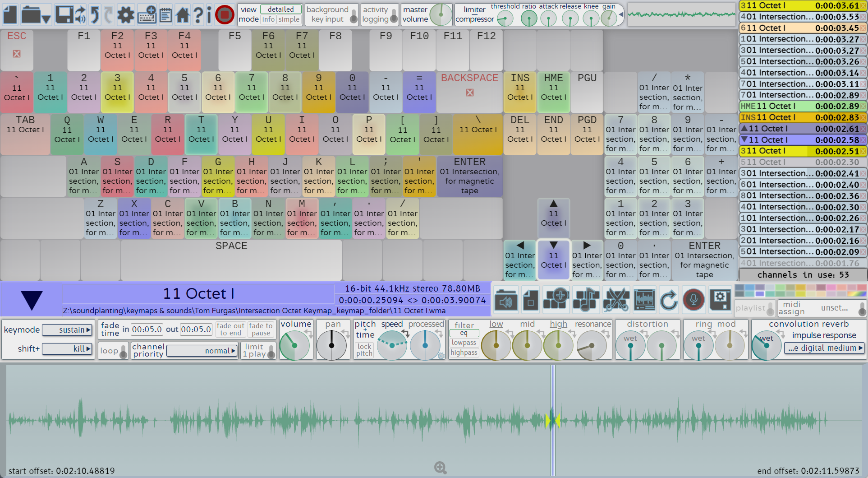Click the home icon in the toolbar
Viewport: 868px width, 478px height.
[x=183, y=15]
